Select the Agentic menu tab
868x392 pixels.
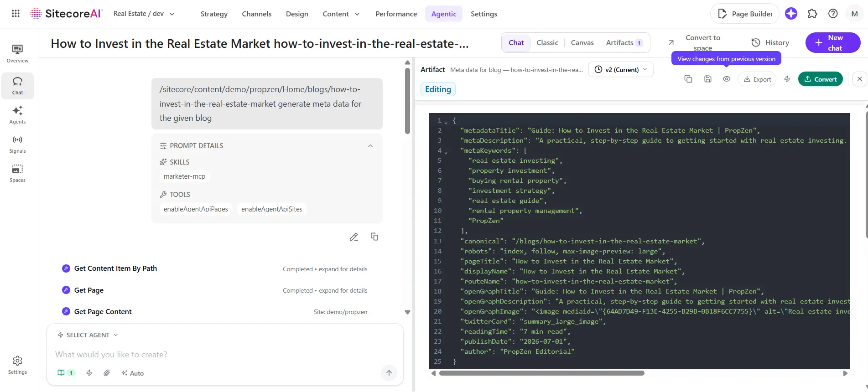coord(444,14)
